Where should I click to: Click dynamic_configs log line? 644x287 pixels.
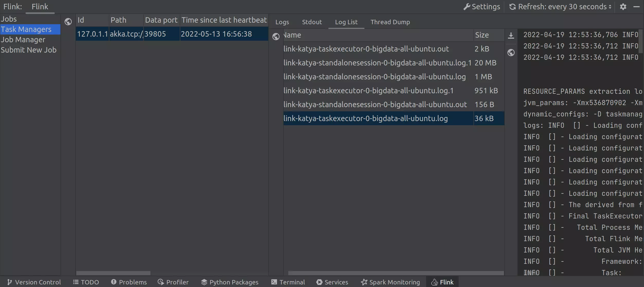(583, 114)
